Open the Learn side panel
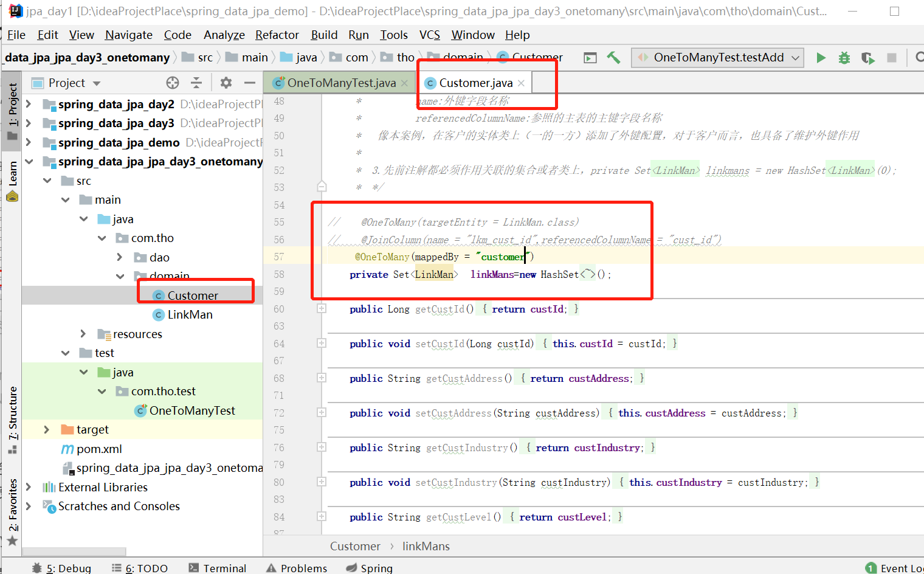The width and height of the screenshot is (924, 574). click(12, 181)
